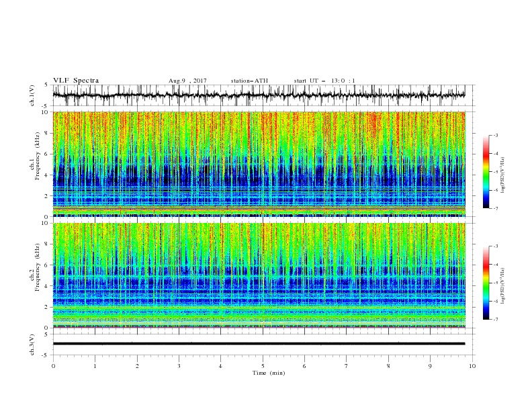The width and height of the screenshot is (532, 411).
Task: Click the ch.1 frequency axis "4" tick label
Action: pyautogui.click(x=46, y=175)
